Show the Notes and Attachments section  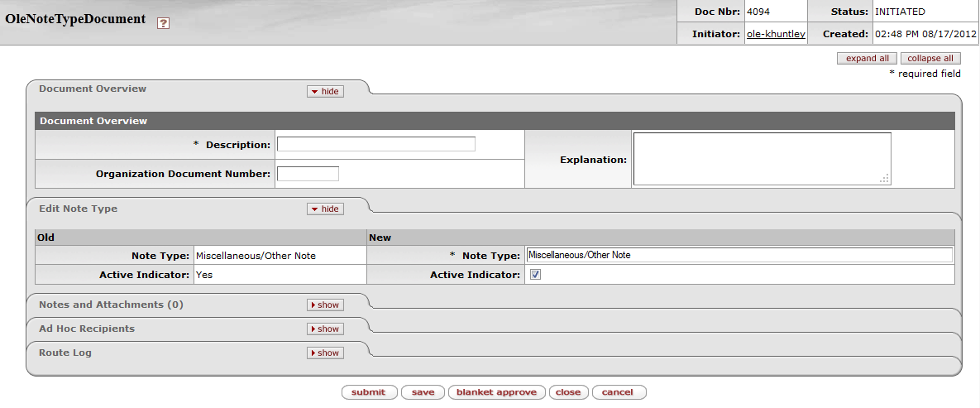[325, 305]
